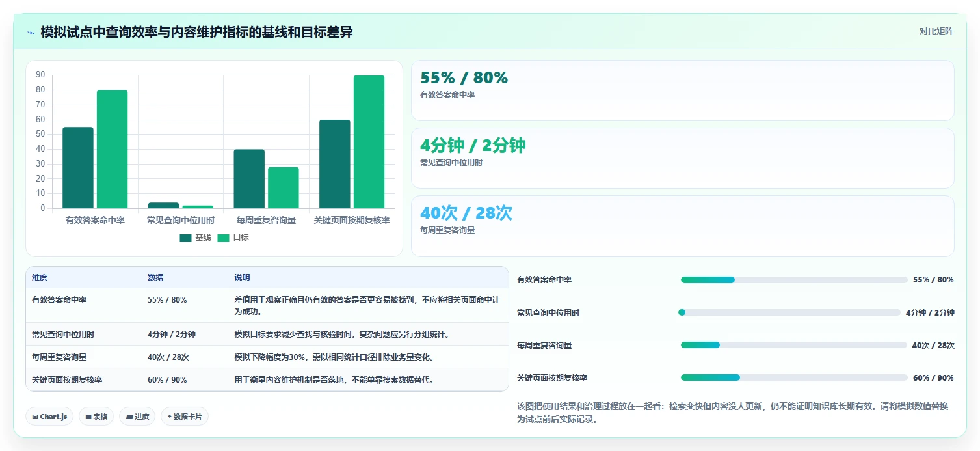Click the 进度 tag label text
Screen dimensions: 980x451
click(x=142, y=417)
